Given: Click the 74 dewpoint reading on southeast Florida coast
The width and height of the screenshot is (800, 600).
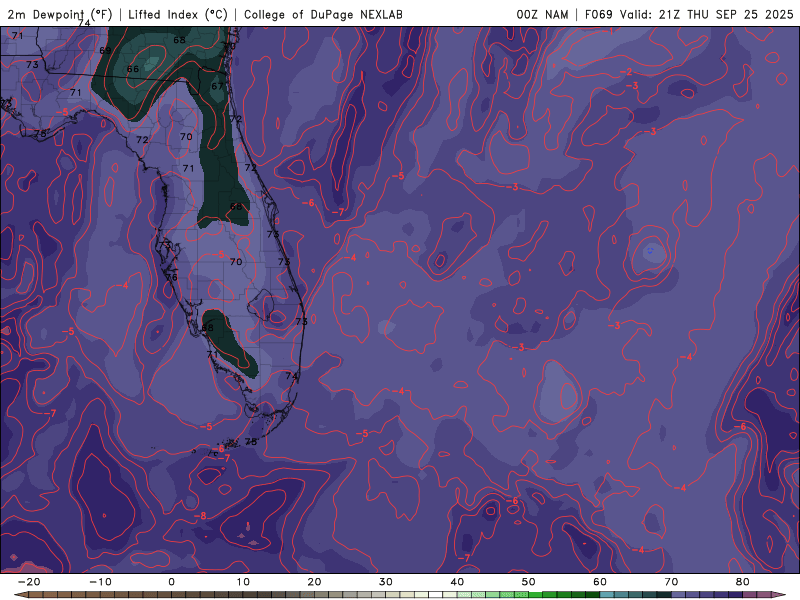Looking at the screenshot, I should click(291, 376).
